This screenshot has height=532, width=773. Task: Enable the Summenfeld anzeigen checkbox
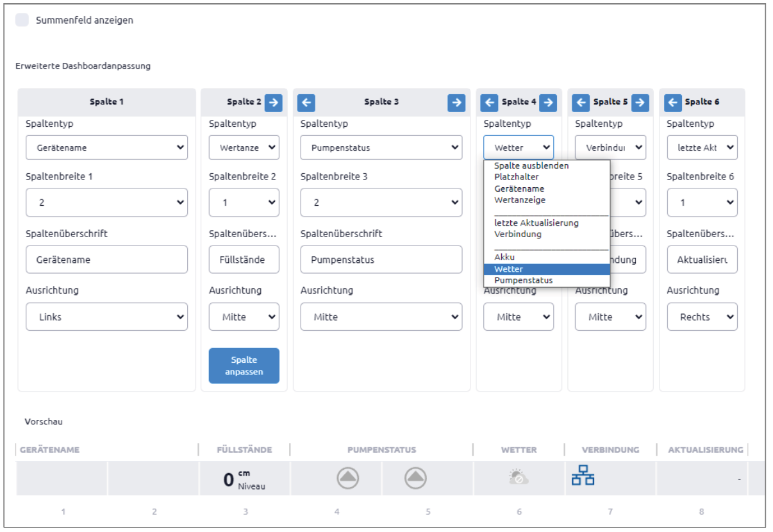point(22,20)
